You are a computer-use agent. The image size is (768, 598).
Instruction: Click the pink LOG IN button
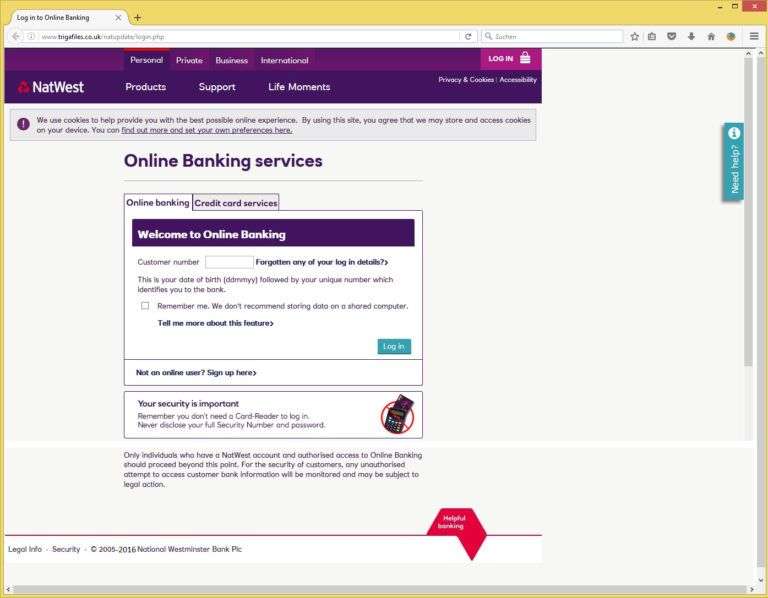(510, 59)
